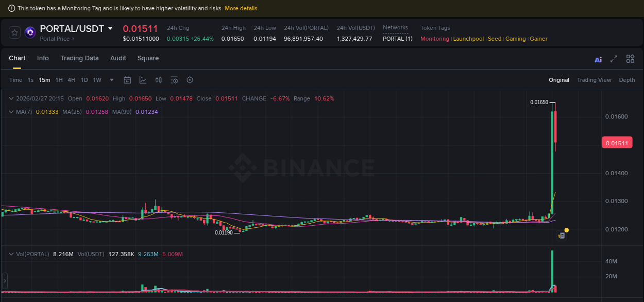Toggle the favorite star for PORTAL/USDT
The image size is (644, 302).
[x=14, y=32]
